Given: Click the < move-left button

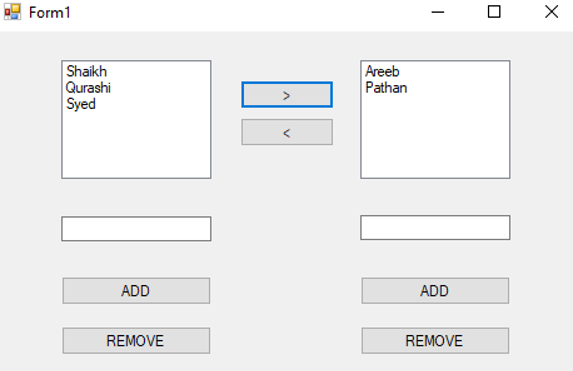Looking at the screenshot, I should pos(287,132).
